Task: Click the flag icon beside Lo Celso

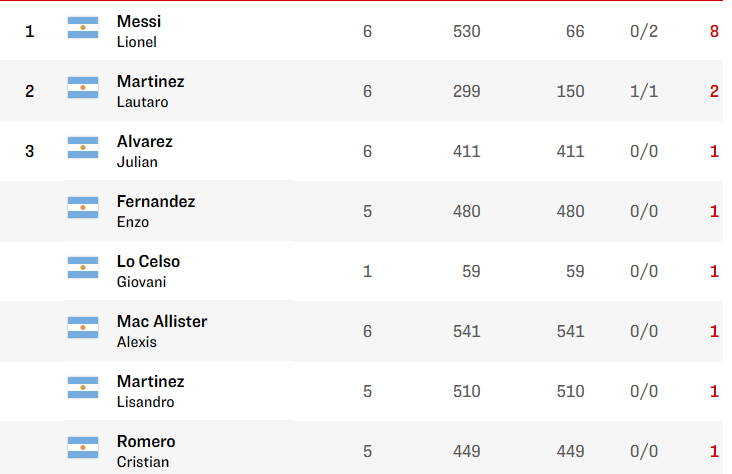Action: pyautogui.click(x=83, y=268)
